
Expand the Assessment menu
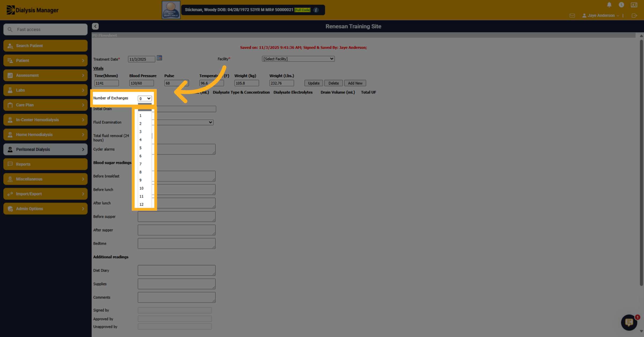click(x=45, y=75)
